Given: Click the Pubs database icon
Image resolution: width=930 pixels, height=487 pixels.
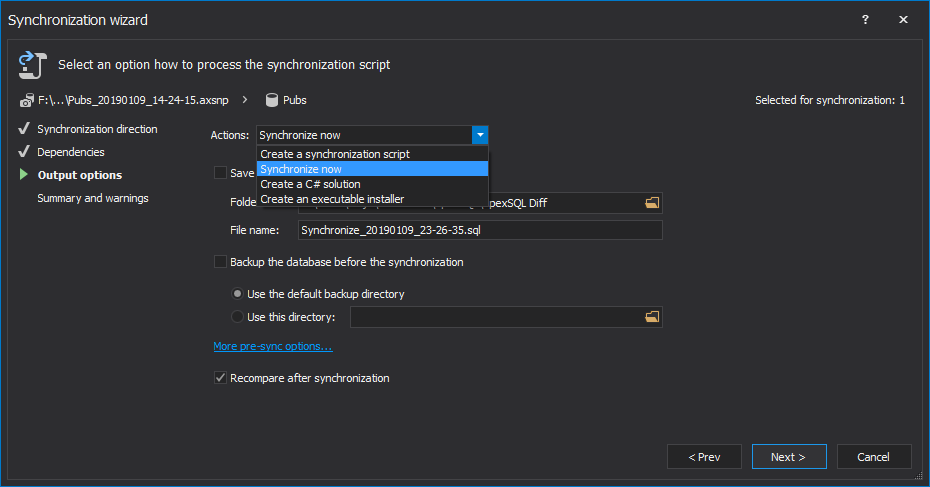Looking at the screenshot, I should point(272,100).
